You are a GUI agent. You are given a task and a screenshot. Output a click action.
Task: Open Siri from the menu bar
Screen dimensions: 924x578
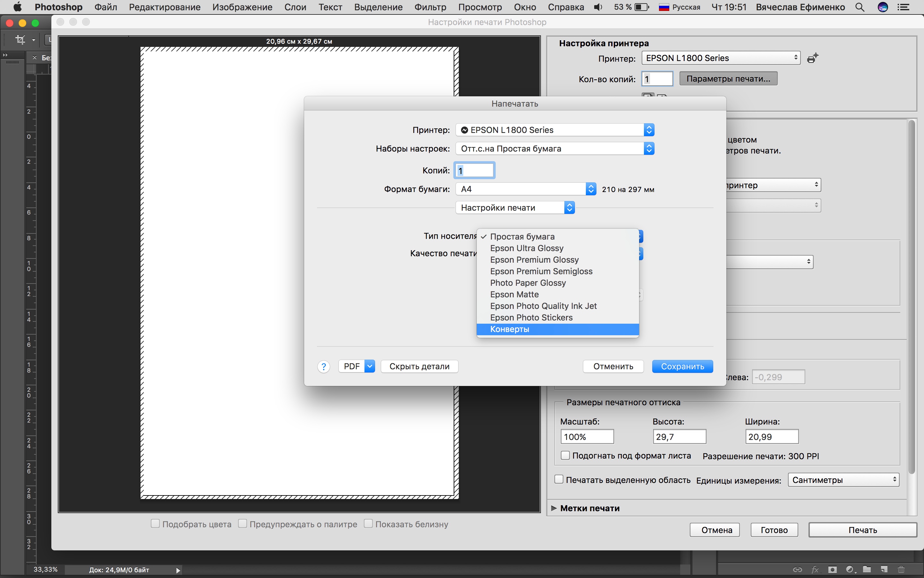coord(883,7)
